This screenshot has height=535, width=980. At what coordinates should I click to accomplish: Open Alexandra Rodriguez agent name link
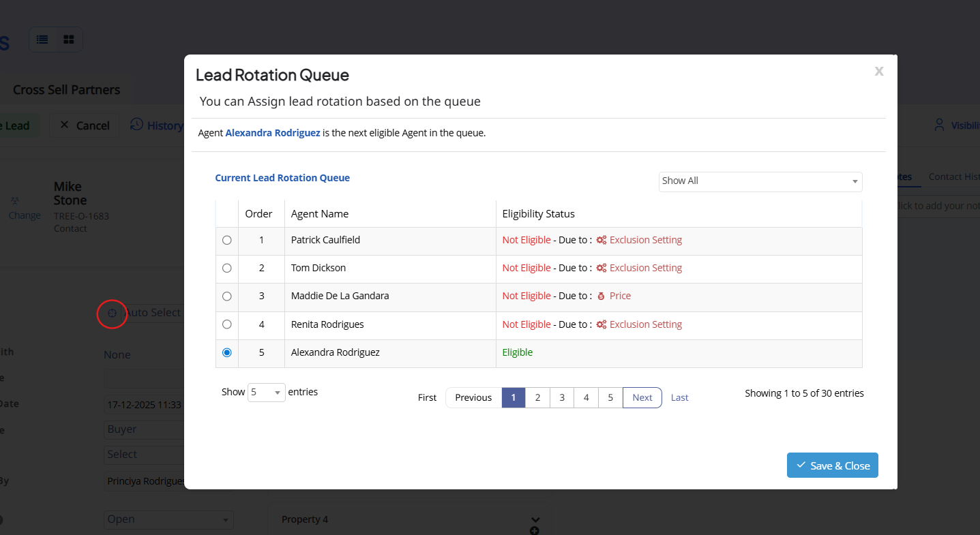(273, 133)
